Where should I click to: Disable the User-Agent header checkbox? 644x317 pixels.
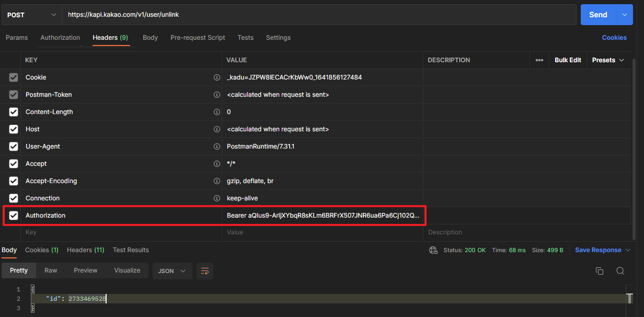pyautogui.click(x=14, y=146)
